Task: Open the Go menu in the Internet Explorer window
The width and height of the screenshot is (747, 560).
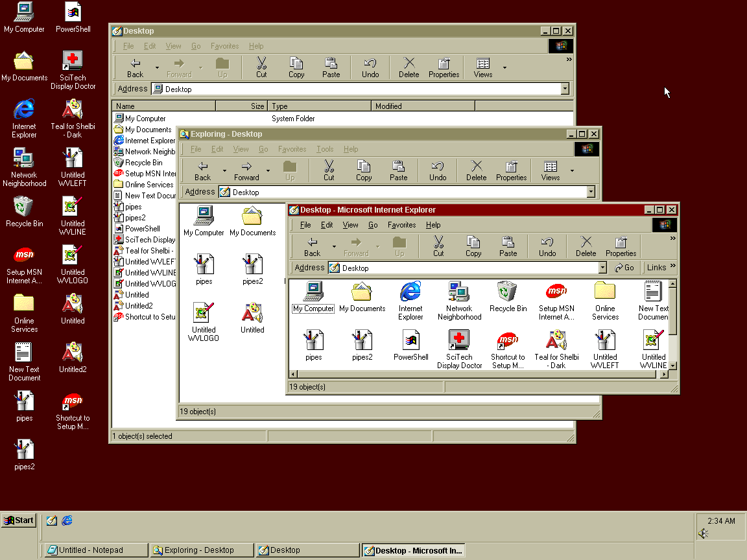Action: 373,225
